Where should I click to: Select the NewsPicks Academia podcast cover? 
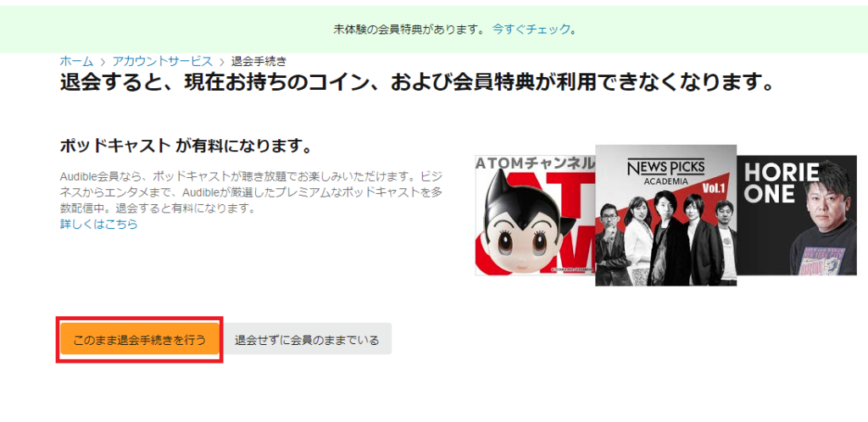[666, 215]
